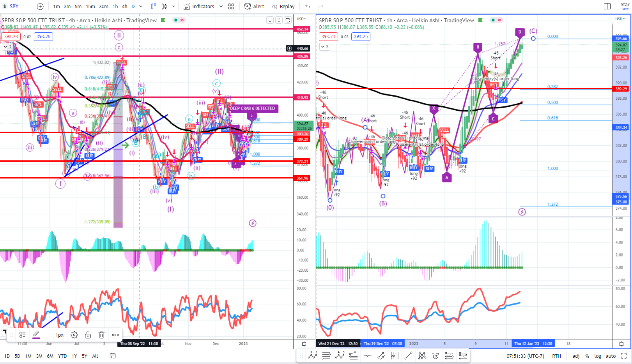Toggle log scale
This screenshot has height=364, width=632.
point(598,356)
